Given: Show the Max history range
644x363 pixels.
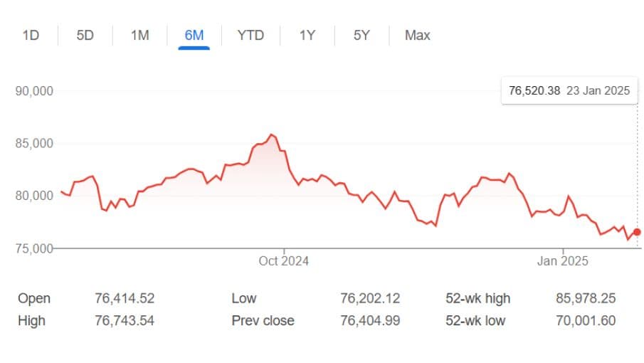Looking at the screenshot, I should coord(417,35).
